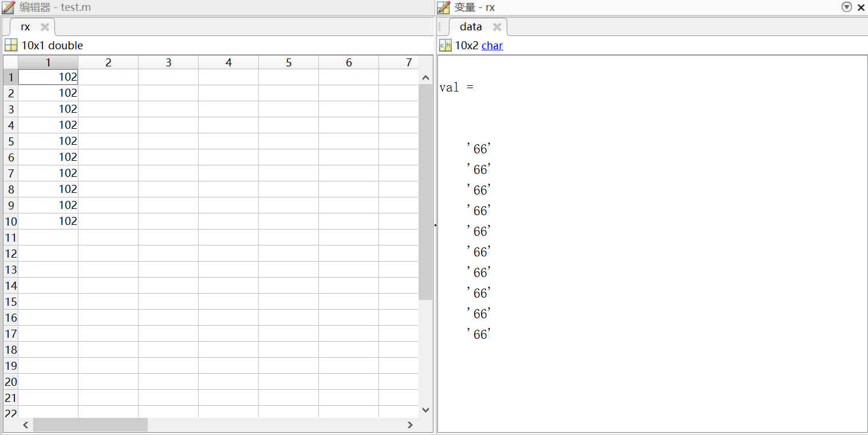Select row header 10
Image resolution: width=868 pixels, height=435 pixels.
[x=11, y=222]
